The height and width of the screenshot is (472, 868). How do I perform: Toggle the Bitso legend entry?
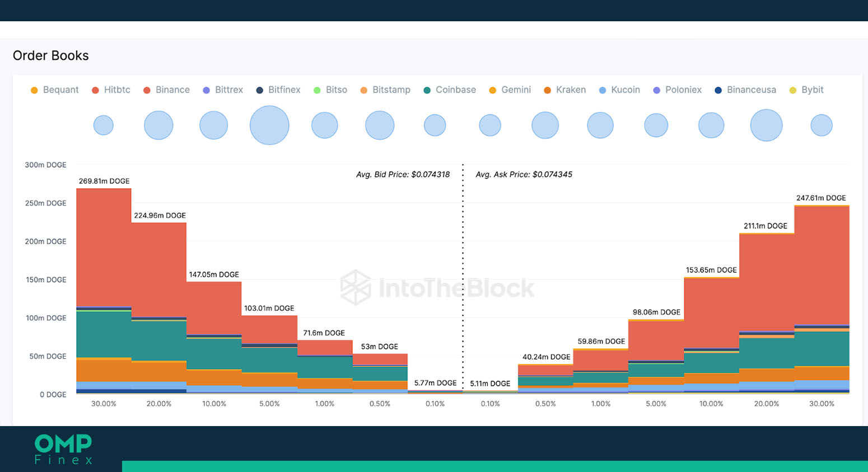tap(330, 90)
